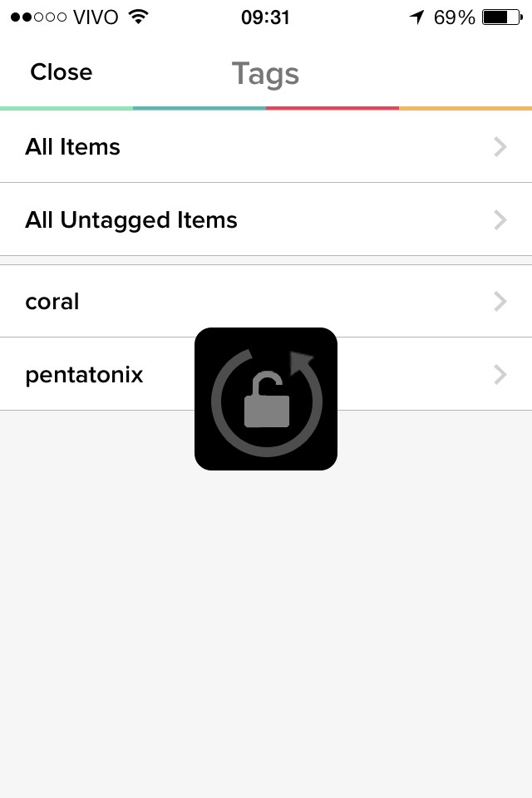Image resolution: width=532 pixels, height=798 pixels.
Task: Select the coral tag
Action: (x=52, y=302)
